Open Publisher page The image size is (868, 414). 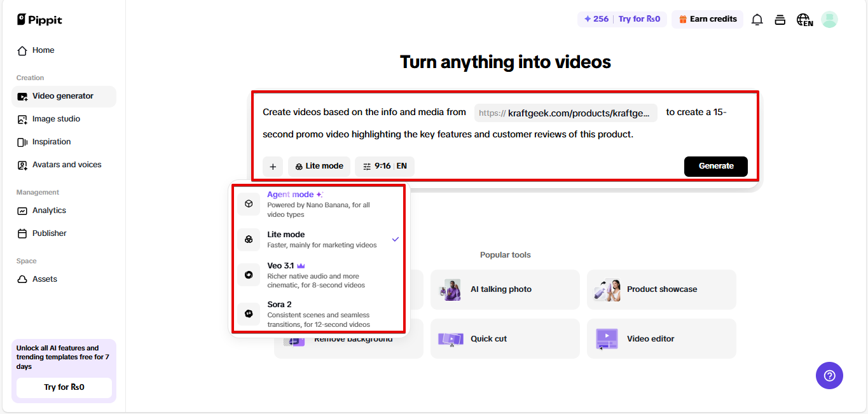click(x=64, y=234)
